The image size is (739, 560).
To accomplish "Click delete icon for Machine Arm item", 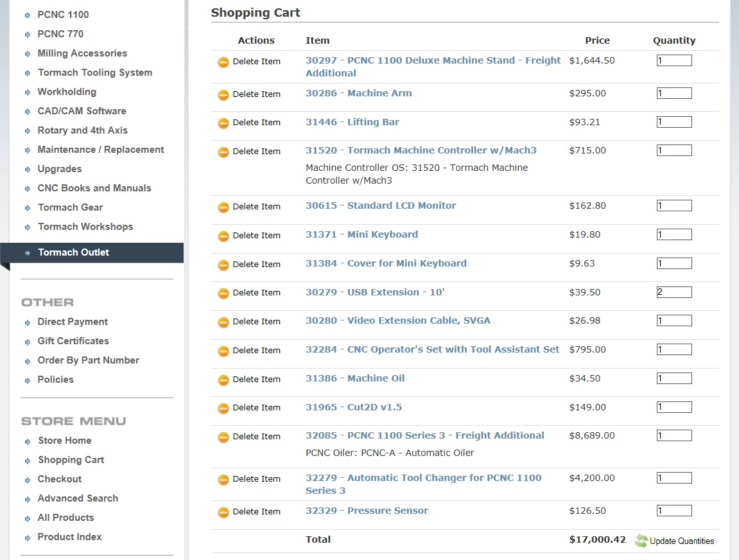I will (x=223, y=94).
